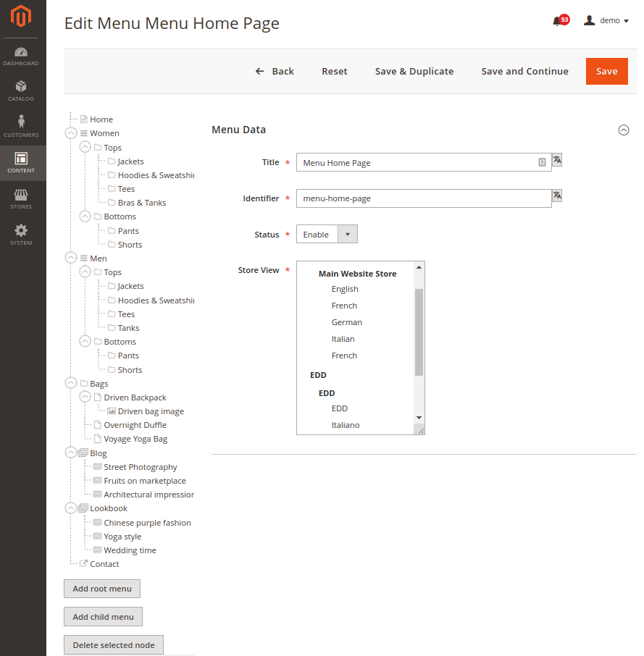This screenshot has width=644, height=656.
Task: Collapse the Blog tree node
Action: [71, 453]
